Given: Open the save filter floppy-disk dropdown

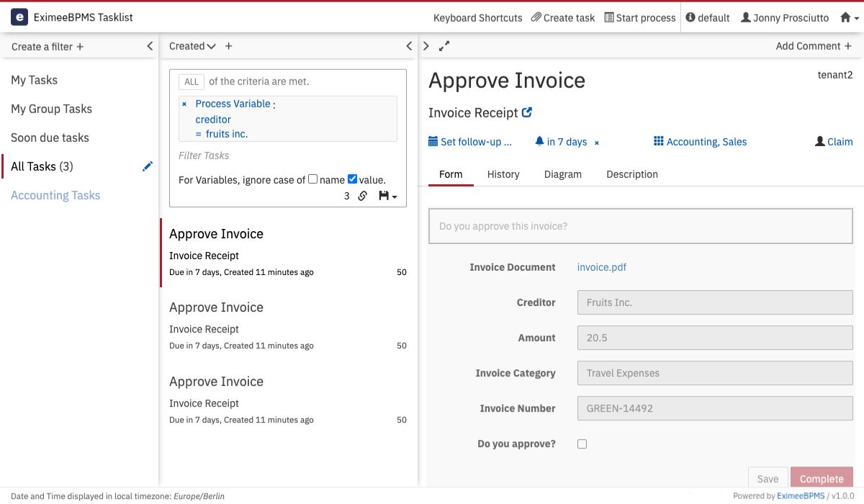Looking at the screenshot, I should [388, 196].
